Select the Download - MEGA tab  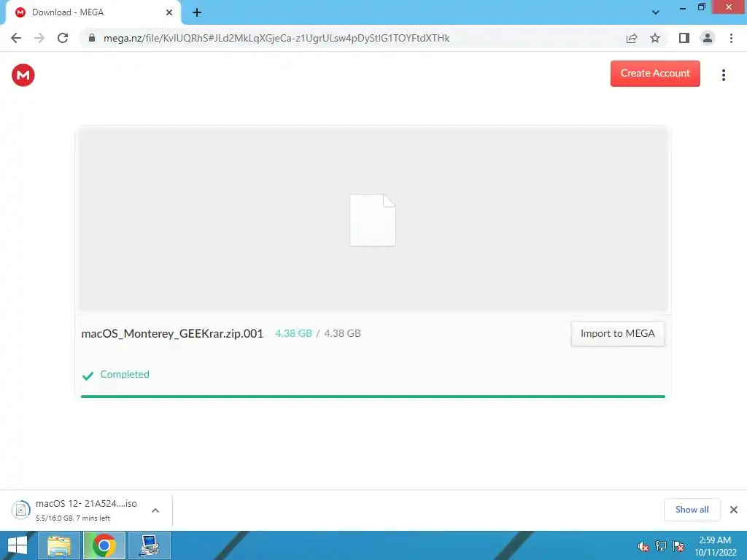(93, 12)
